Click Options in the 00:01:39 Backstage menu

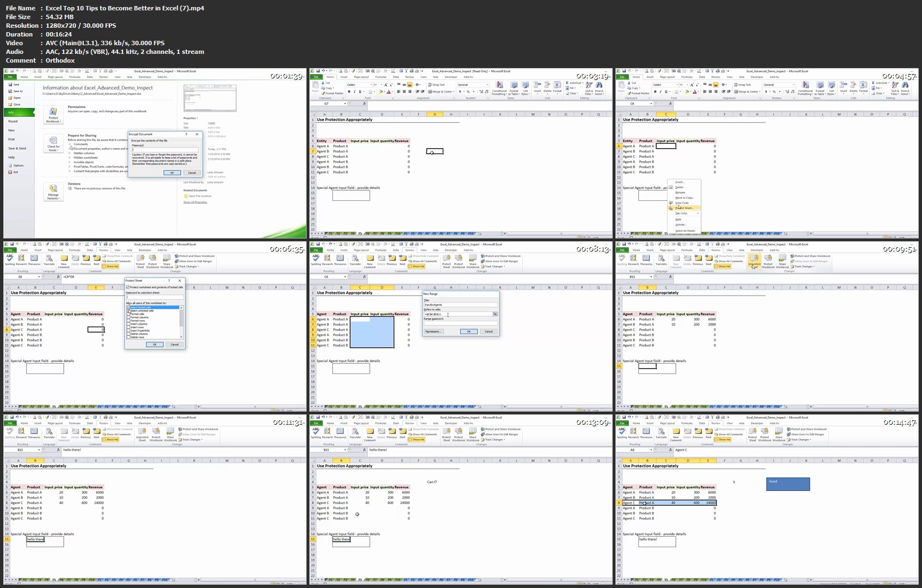(16, 166)
